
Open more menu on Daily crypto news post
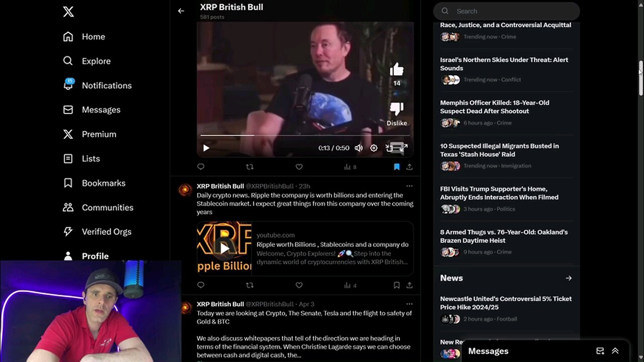point(410,186)
